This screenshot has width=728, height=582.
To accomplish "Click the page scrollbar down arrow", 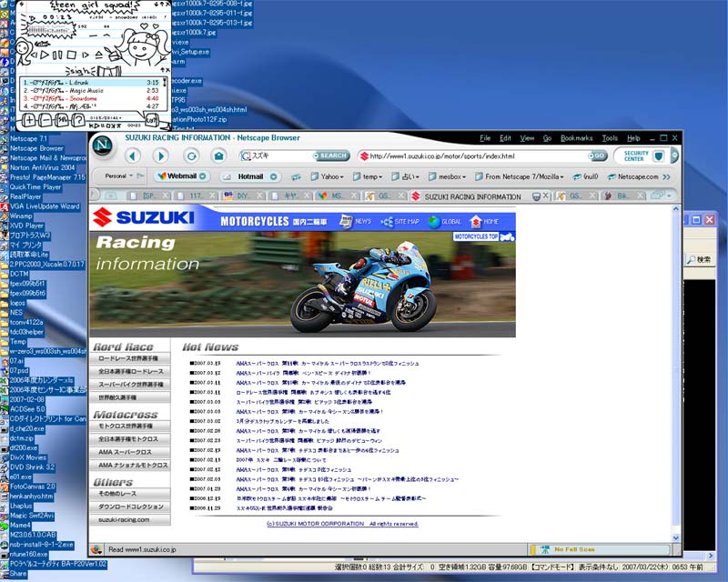I will (676, 537).
